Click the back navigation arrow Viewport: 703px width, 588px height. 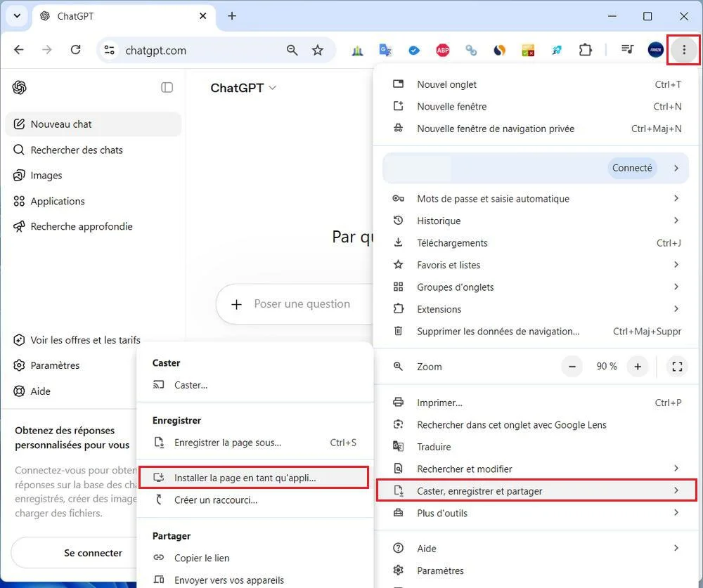click(19, 50)
